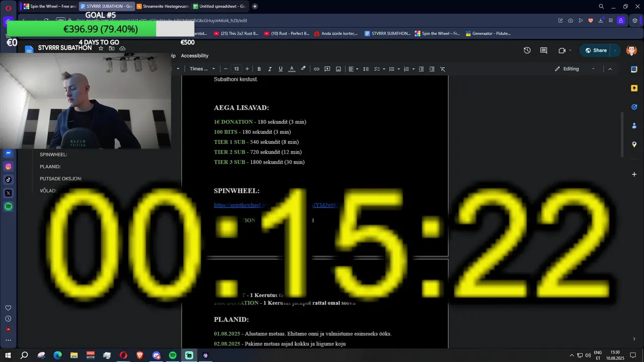Open Messenger in Opera sidebar
Viewport: 644px width, 362px height.
[x=9, y=153]
